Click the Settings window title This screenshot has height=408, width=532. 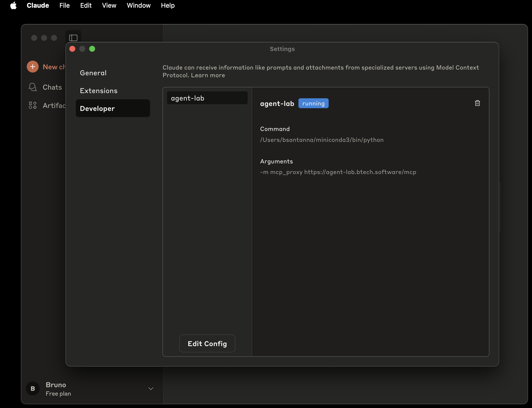[282, 49]
